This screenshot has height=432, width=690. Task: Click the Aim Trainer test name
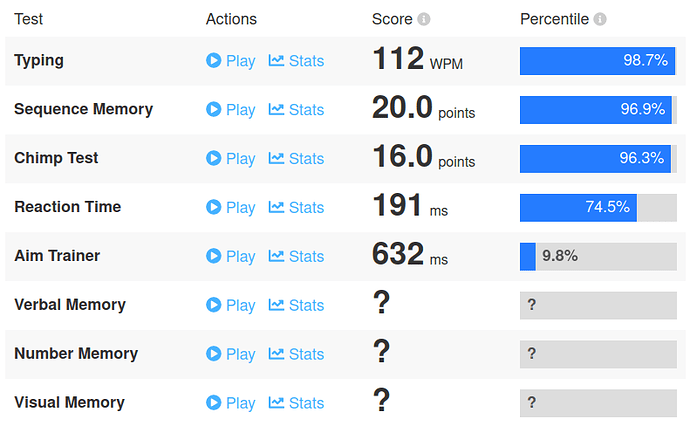(58, 256)
